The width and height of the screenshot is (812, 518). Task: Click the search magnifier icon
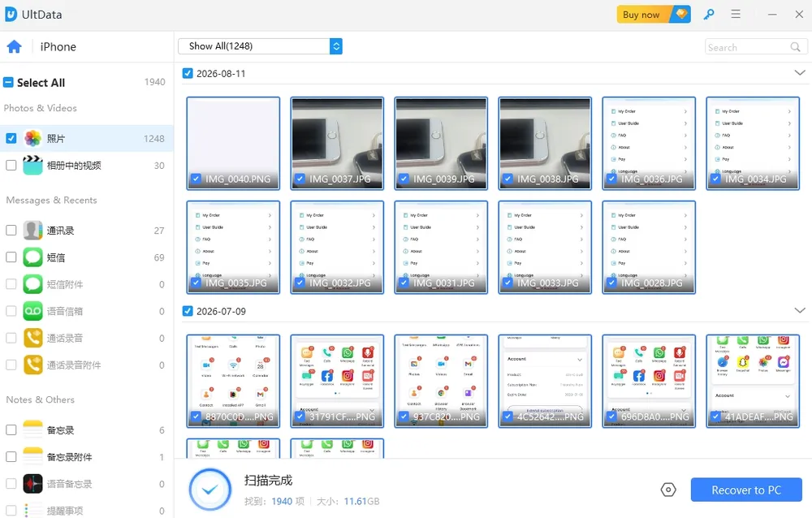tap(796, 47)
